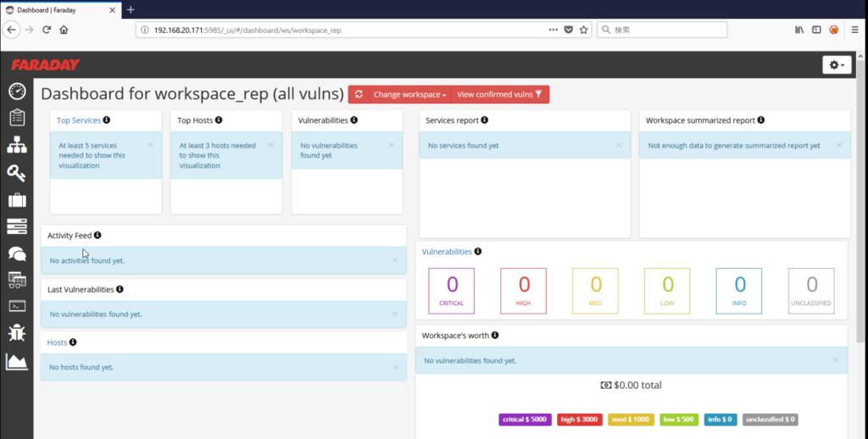Open the clipboard status report sidebar icon
This screenshot has height=439, width=868.
(x=17, y=117)
